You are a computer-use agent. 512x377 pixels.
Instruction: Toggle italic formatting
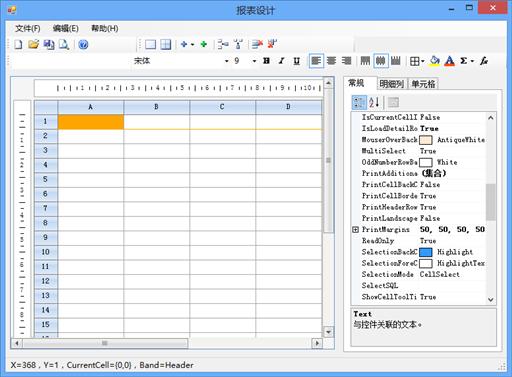281,61
